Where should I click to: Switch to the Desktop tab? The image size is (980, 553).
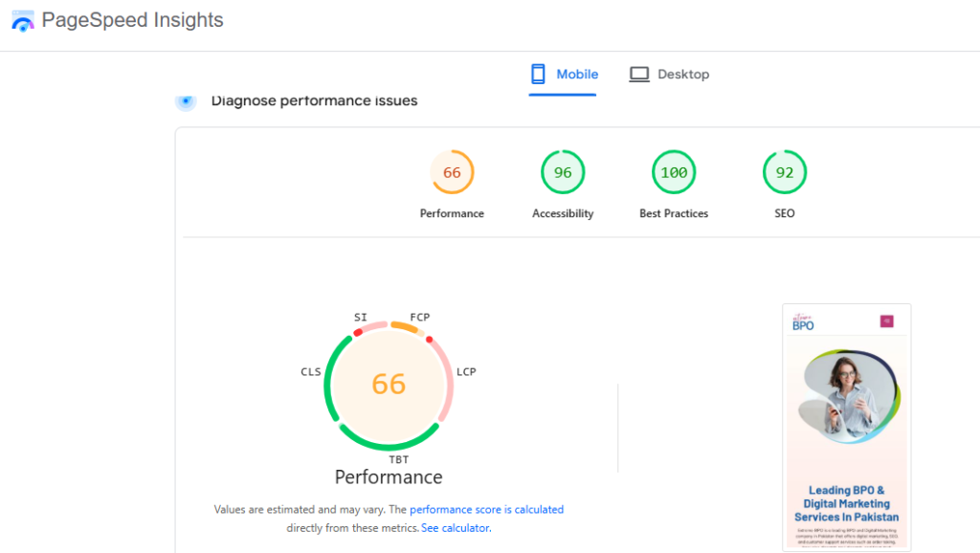point(669,75)
